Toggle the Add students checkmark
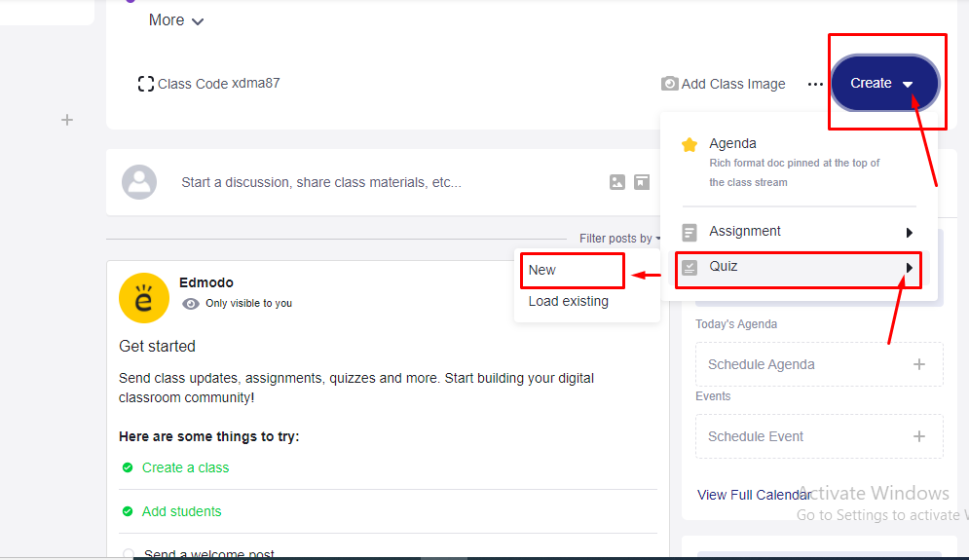The image size is (969, 560). click(128, 511)
